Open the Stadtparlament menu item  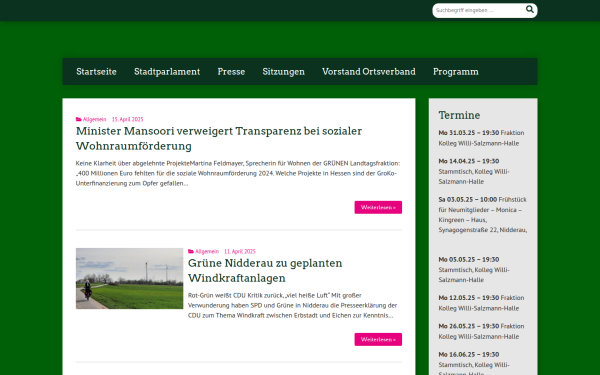pyautogui.click(x=167, y=72)
